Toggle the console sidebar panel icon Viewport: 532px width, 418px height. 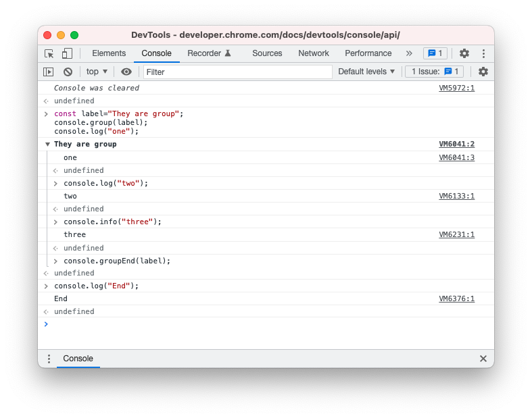(49, 72)
